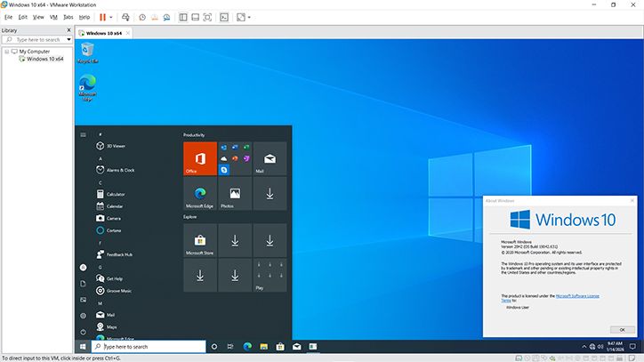Open Settings gear in Start rail
Screen dimensions: 644x362
coord(83,316)
